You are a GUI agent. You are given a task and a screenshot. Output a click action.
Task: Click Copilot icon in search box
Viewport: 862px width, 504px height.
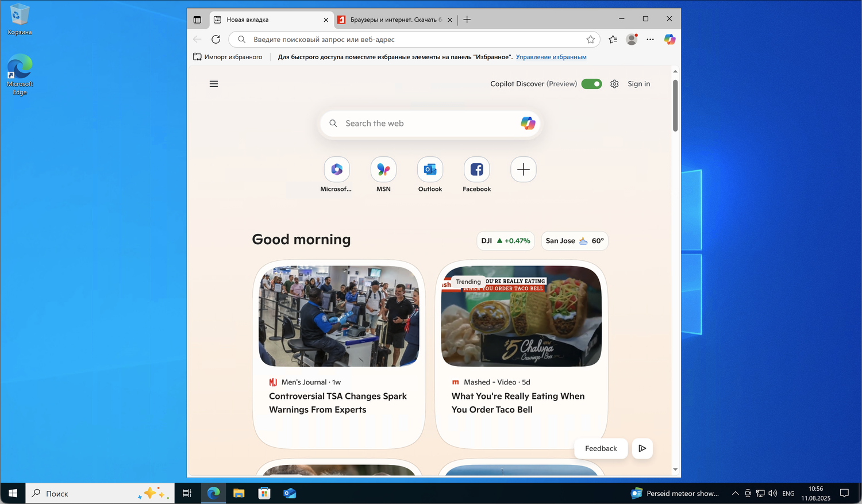[x=528, y=123]
